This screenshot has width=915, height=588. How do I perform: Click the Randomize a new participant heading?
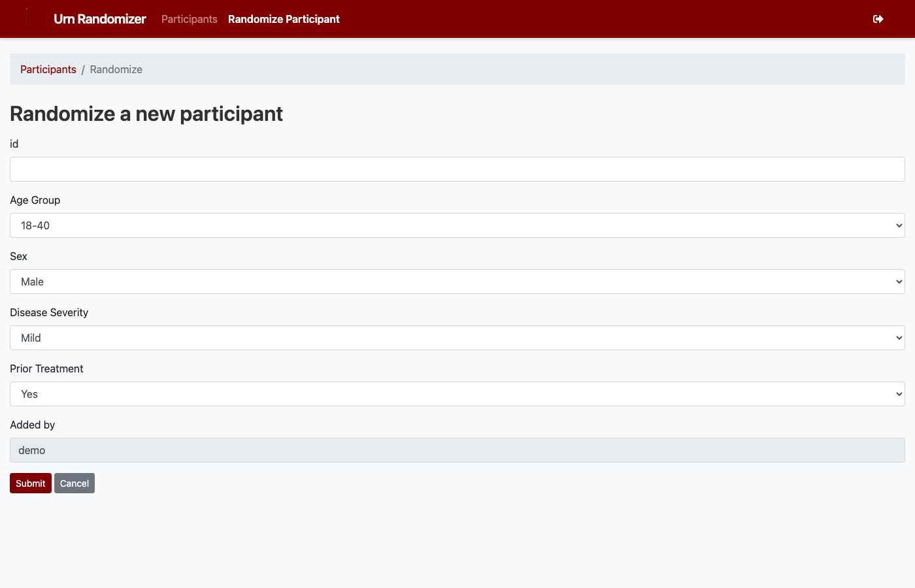point(146,114)
